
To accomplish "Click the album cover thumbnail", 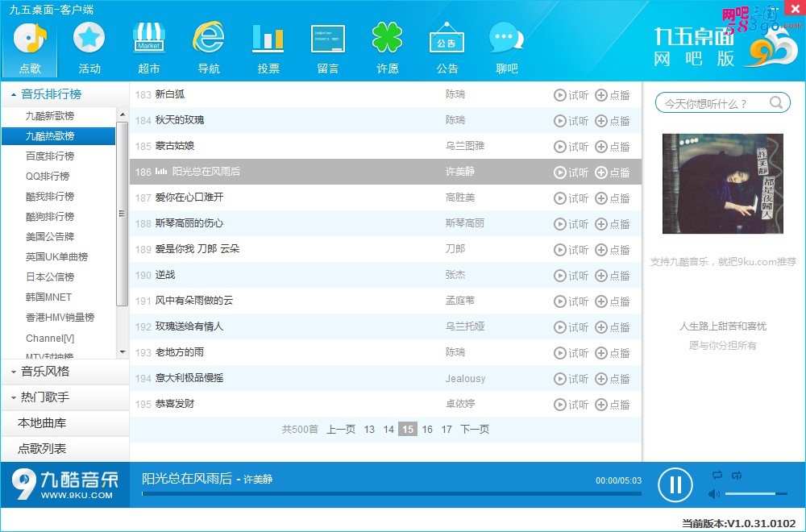I will click(723, 184).
